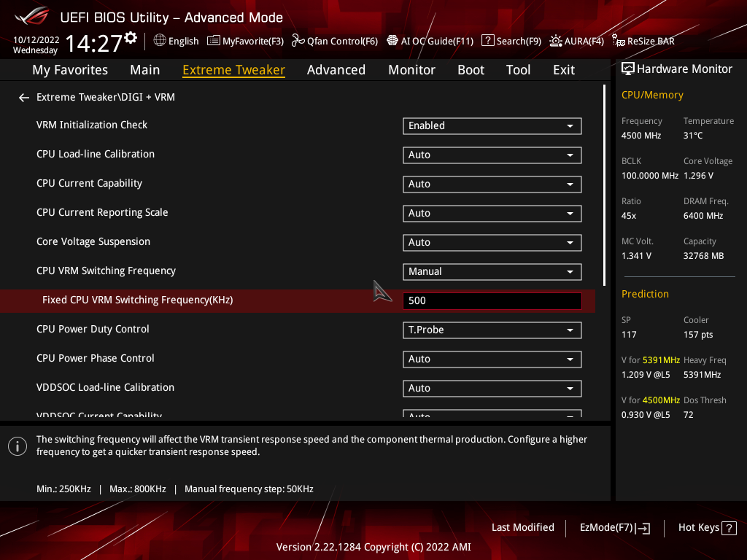Click the EzMode exit arrow icon

click(643, 528)
